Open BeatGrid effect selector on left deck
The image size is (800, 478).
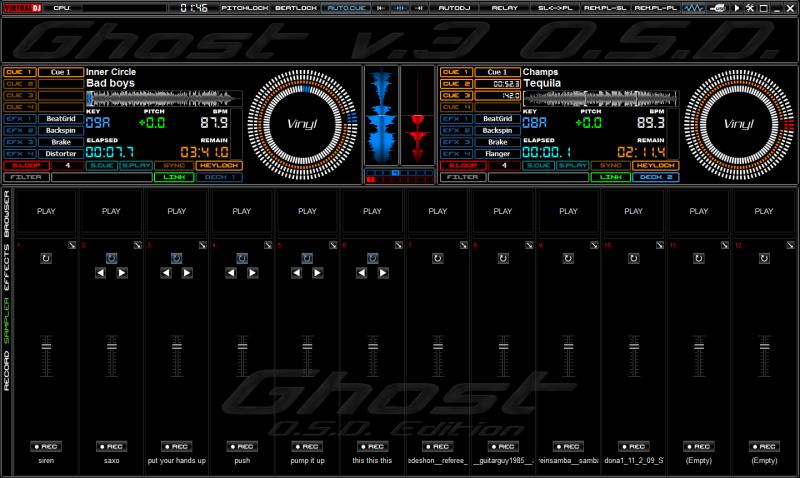pyautogui.click(x=61, y=119)
